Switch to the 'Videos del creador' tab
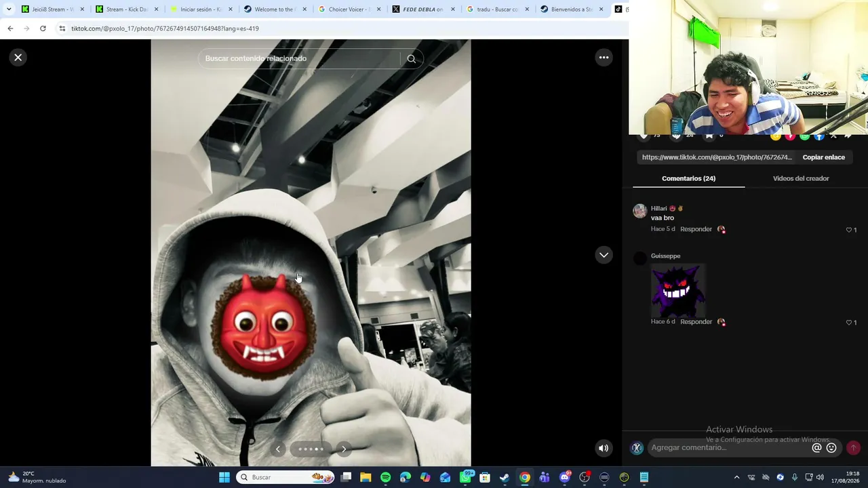868x488 pixels. point(801,178)
